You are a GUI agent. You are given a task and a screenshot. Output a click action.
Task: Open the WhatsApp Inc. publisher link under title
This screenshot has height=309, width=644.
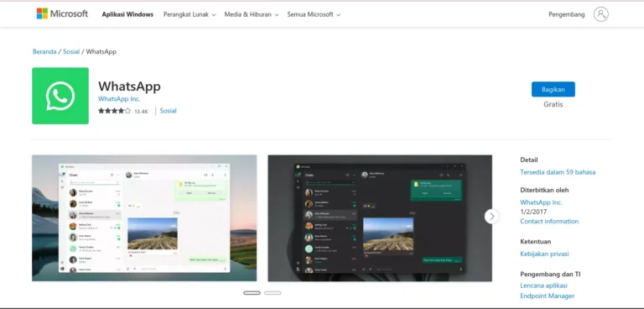(x=119, y=99)
